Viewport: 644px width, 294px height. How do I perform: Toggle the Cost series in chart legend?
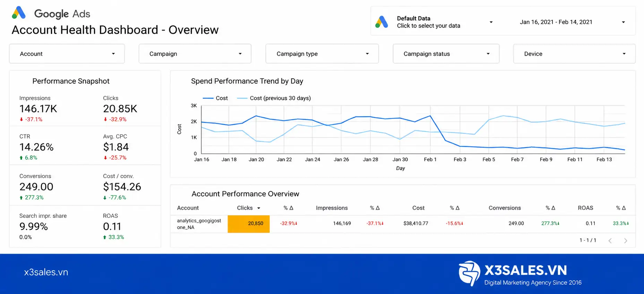point(215,98)
